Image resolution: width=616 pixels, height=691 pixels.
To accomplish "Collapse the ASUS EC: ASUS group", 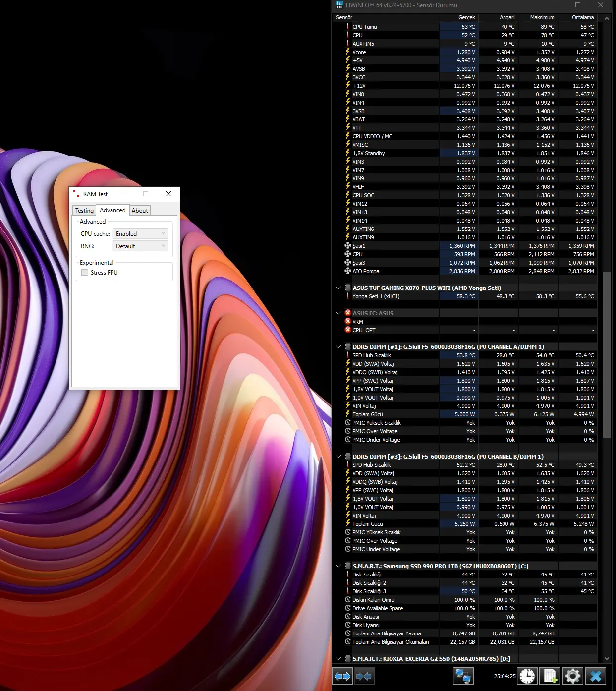I will 338,313.
